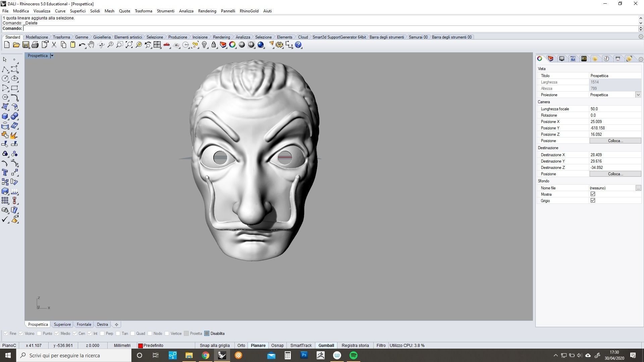644x362 pixels.
Task: Click the Print icon in the toolbar
Action: (x=35, y=45)
